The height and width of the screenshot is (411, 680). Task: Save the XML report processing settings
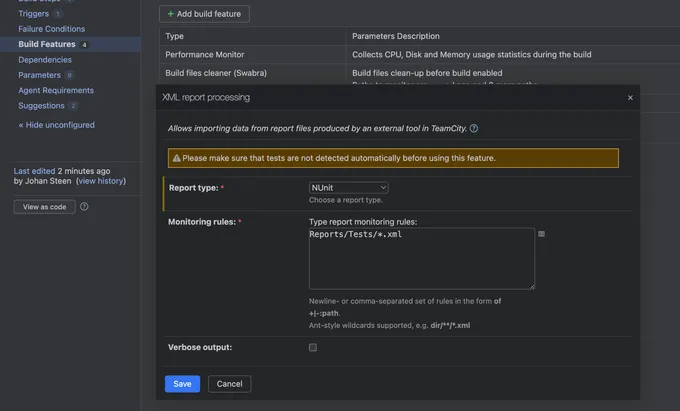[182, 384]
